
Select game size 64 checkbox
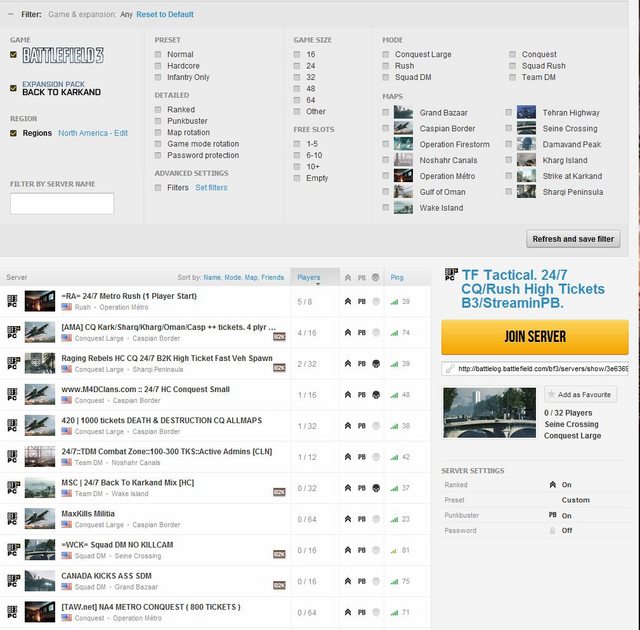(297, 100)
